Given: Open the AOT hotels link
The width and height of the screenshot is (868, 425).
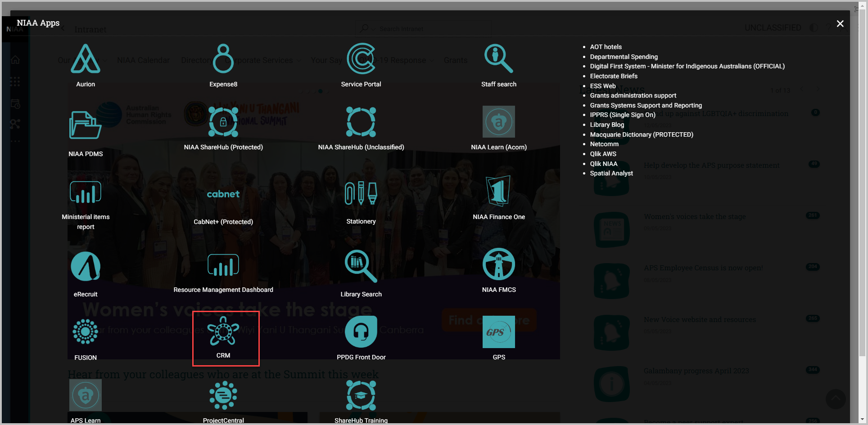Looking at the screenshot, I should 606,47.
